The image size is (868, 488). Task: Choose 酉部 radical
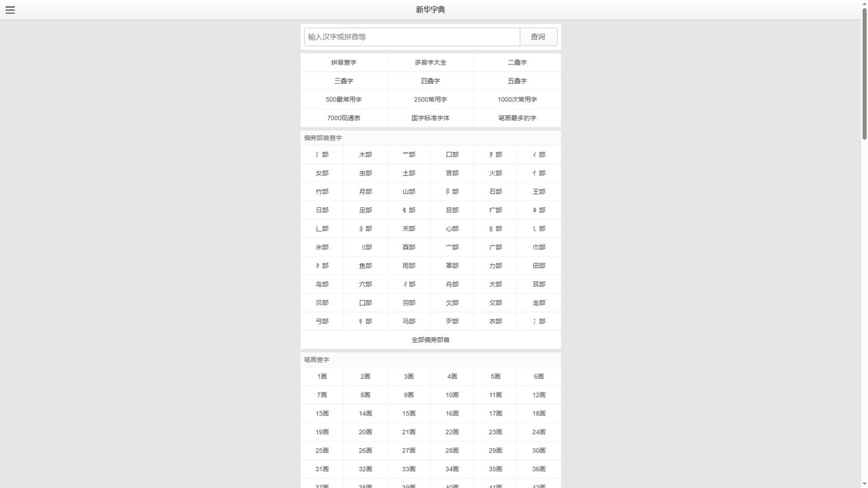[x=409, y=248]
